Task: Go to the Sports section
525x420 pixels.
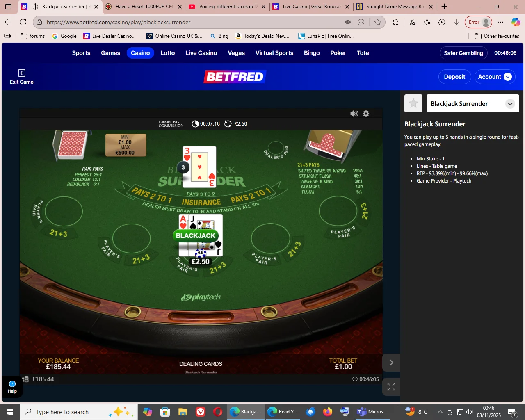Action: coord(81,53)
